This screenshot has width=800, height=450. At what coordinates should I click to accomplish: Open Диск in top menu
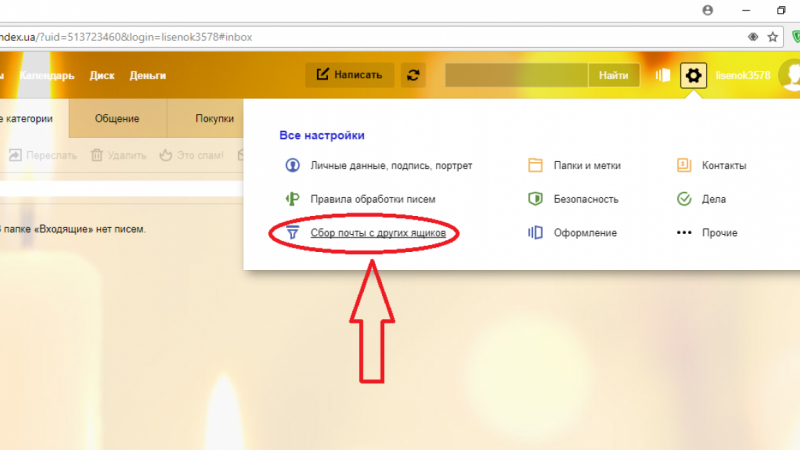102,76
